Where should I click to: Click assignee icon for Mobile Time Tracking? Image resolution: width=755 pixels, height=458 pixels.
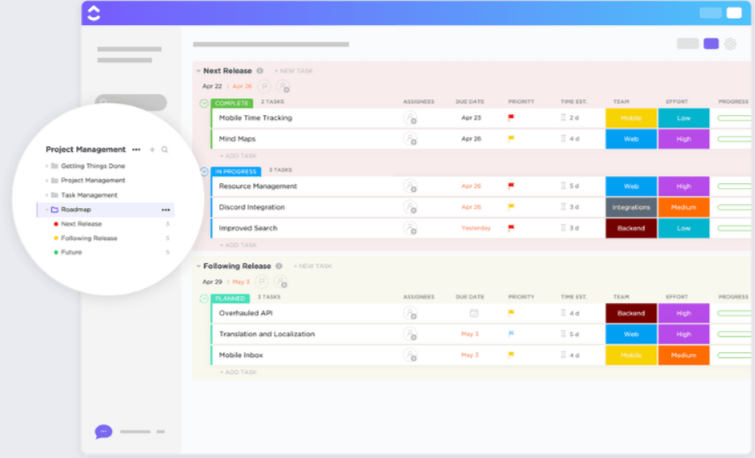coord(410,118)
